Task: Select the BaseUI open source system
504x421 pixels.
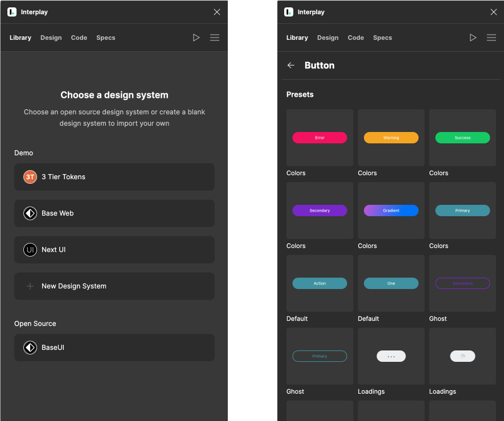Action: click(114, 348)
